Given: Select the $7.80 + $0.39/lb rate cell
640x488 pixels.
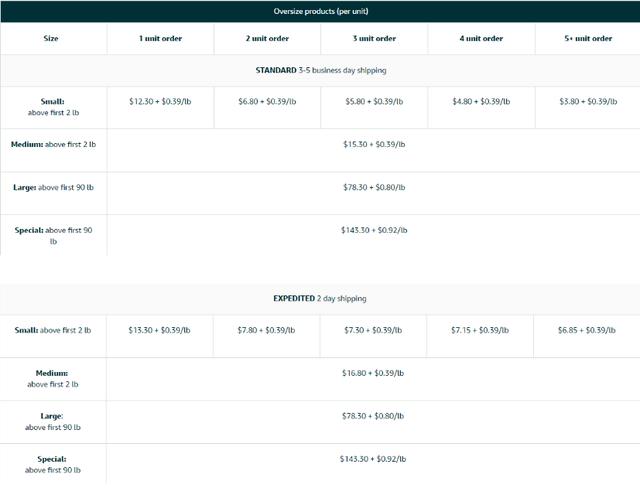Looking at the screenshot, I should [267, 330].
